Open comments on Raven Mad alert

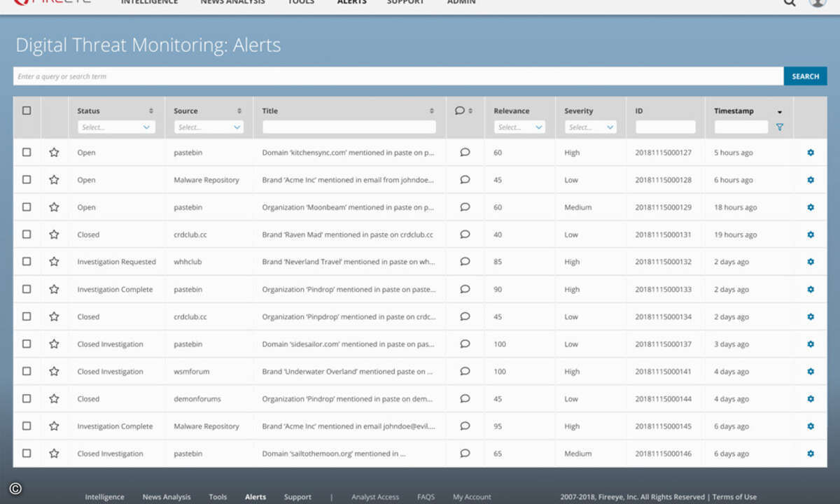click(465, 234)
